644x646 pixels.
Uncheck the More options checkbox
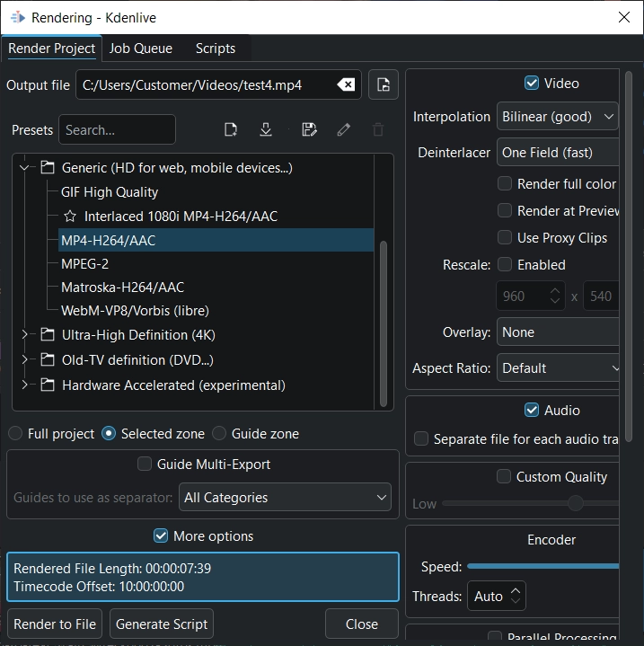tap(161, 536)
